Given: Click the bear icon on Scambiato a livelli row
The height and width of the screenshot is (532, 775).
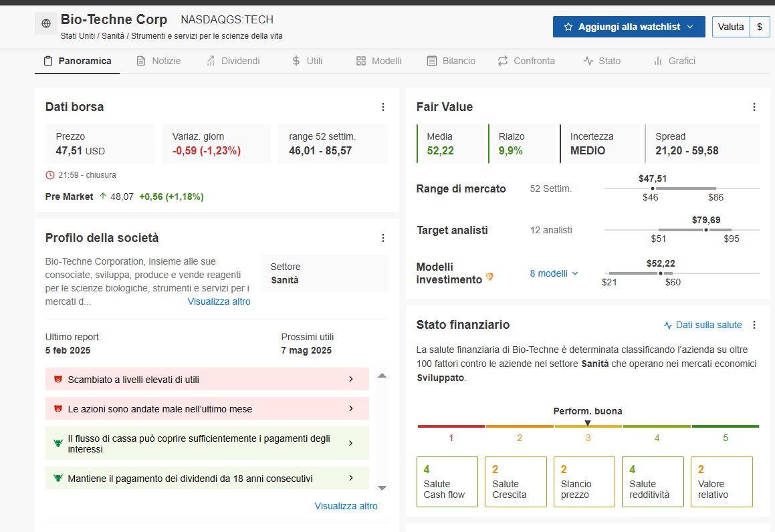Looking at the screenshot, I should (x=58, y=380).
